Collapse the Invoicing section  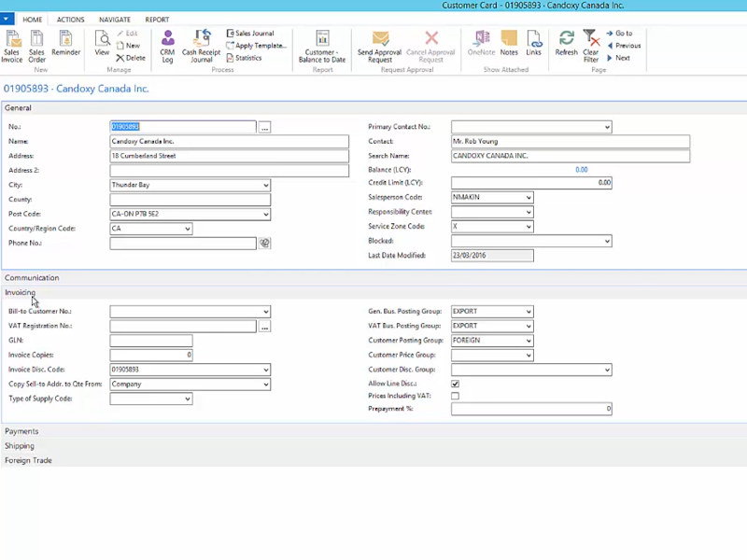pyautogui.click(x=373, y=292)
